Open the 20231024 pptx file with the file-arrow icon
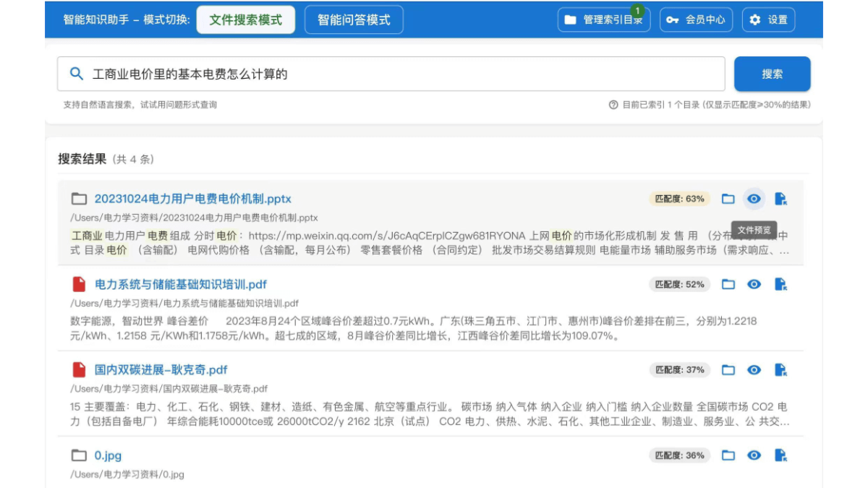 (780, 199)
